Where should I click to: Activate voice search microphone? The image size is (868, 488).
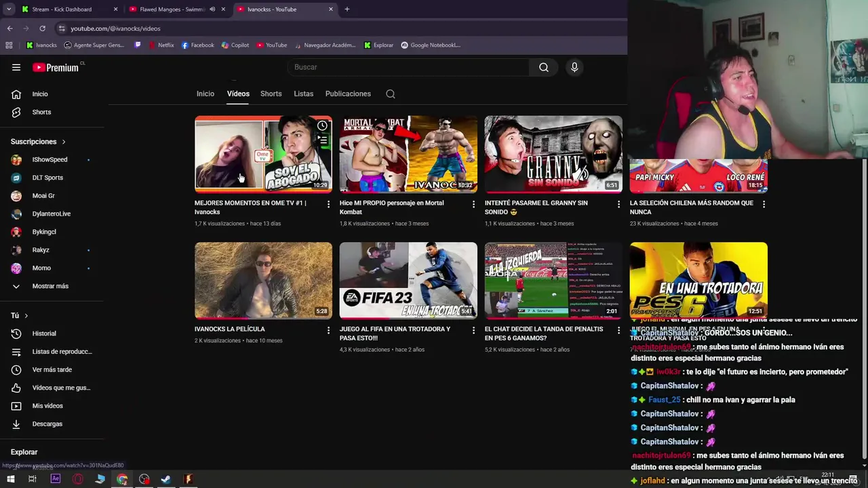click(574, 67)
